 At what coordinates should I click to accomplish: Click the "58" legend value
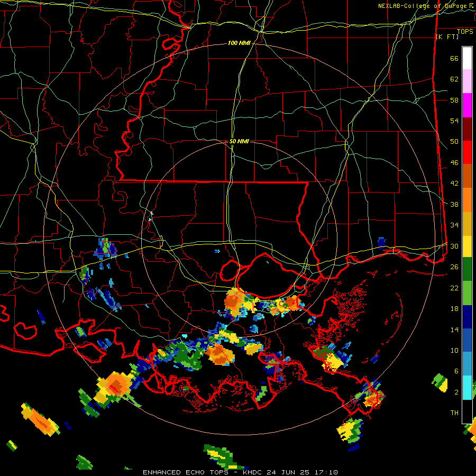(x=454, y=100)
